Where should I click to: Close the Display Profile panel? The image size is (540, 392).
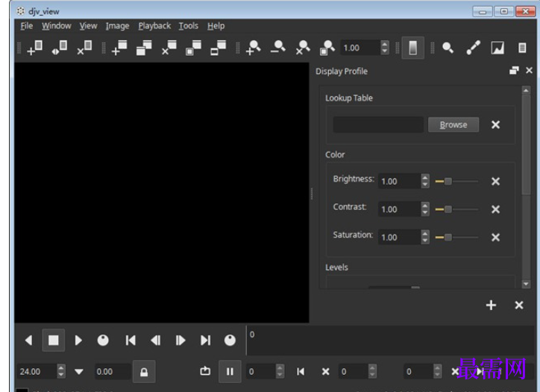529,71
